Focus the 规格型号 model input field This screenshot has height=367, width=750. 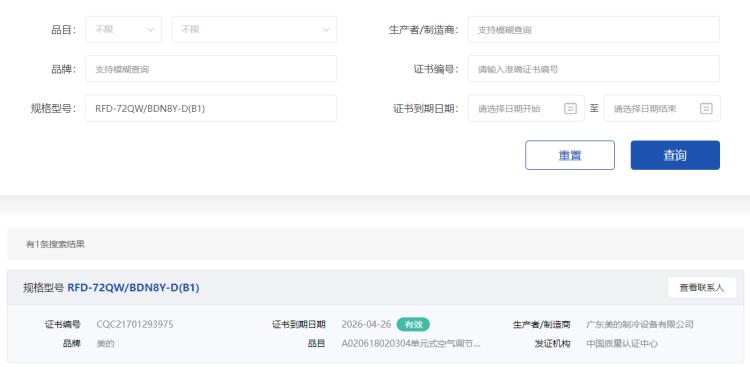[x=211, y=109]
